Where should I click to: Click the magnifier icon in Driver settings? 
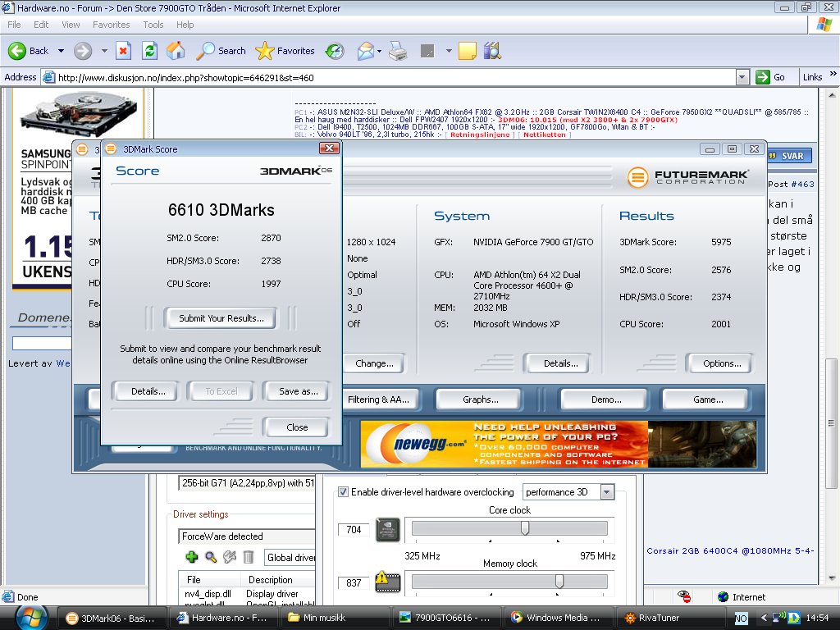tap(211, 557)
